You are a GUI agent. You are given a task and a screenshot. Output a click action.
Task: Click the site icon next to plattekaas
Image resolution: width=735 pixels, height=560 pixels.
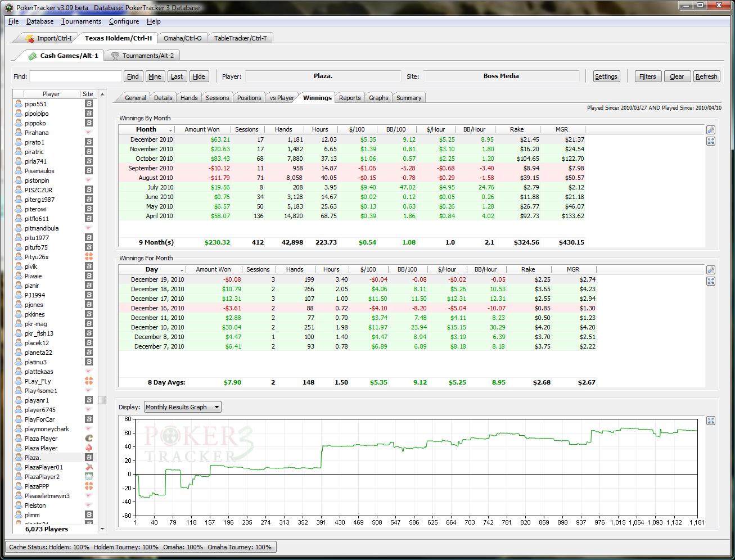point(89,372)
